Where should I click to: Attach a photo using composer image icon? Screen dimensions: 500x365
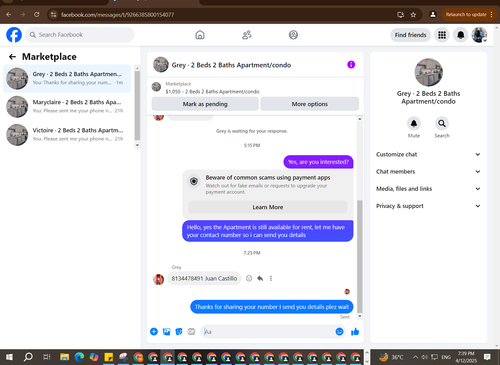[x=166, y=332]
